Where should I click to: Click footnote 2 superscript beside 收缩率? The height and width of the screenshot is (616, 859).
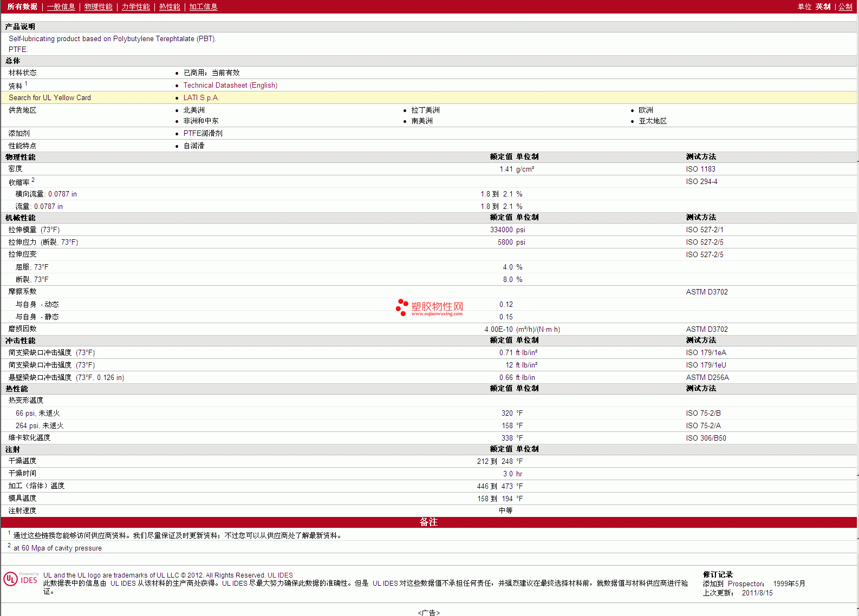(33, 180)
